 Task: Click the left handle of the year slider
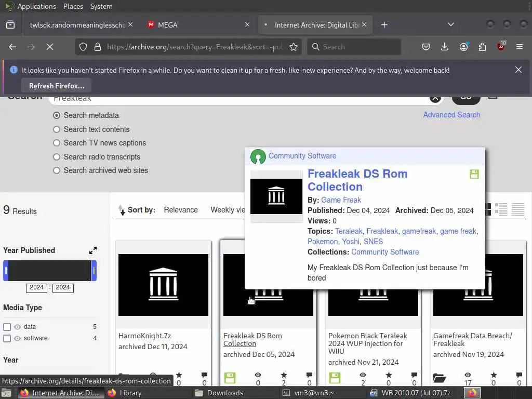6,270
